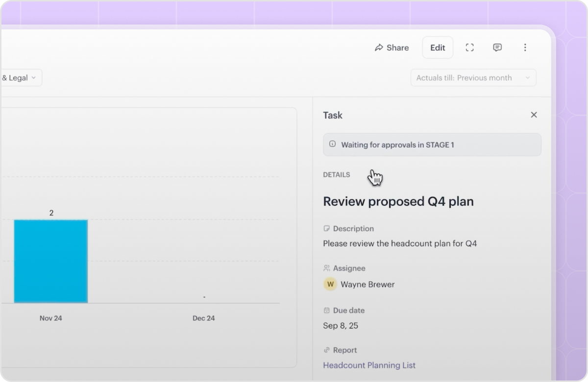Click the Report link icon
This screenshot has width=588, height=382.
coord(327,350)
